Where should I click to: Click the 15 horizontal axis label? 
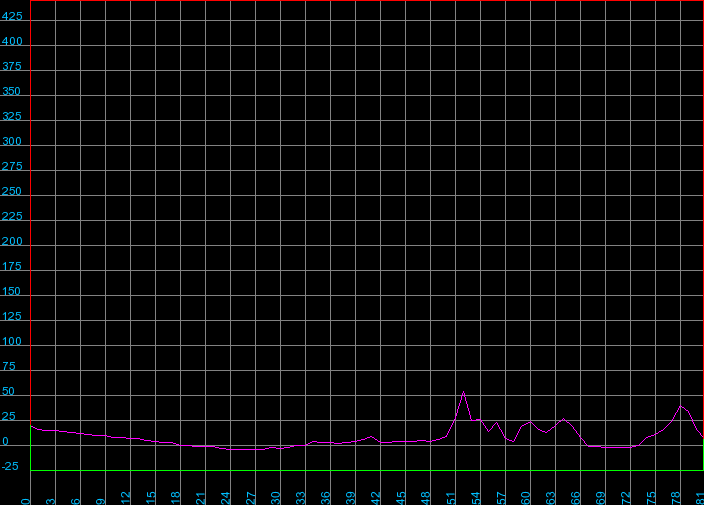coord(151,498)
